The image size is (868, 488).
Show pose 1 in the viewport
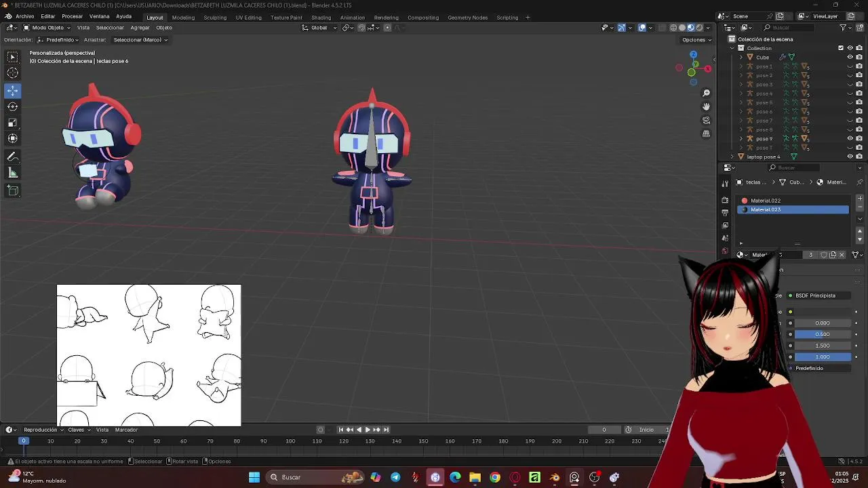[850, 66]
